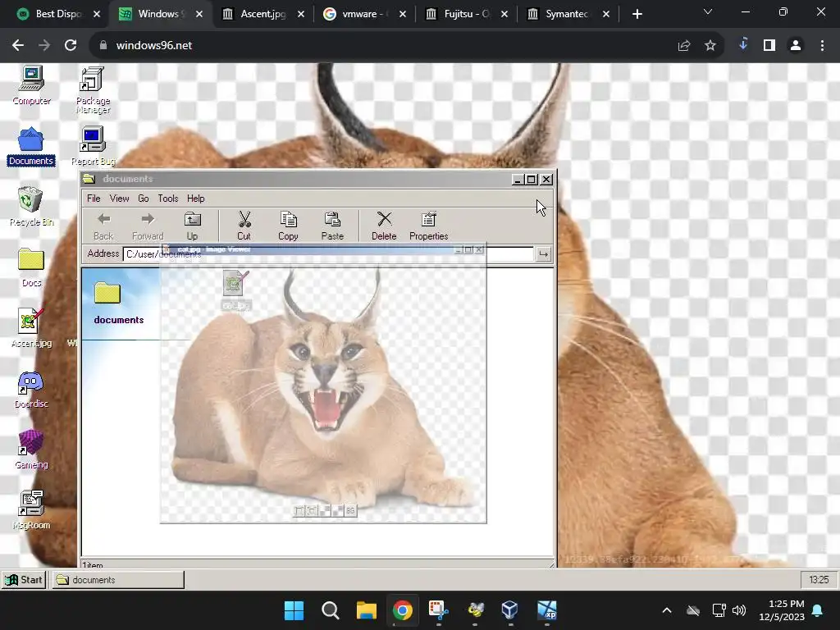Select the cat.jpg file icon
The height and width of the screenshot is (630, 840).
(x=235, y=290)
